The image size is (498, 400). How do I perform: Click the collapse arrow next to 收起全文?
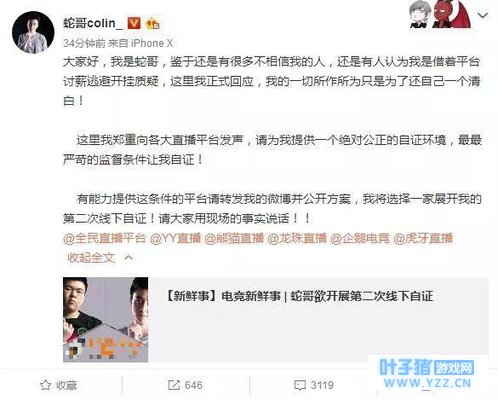129,257
